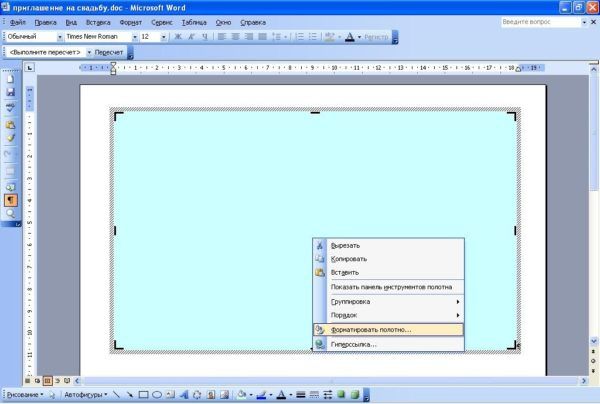Open the font size dropdown
This screenshot has height=404, width=600.
coord(161,36)
